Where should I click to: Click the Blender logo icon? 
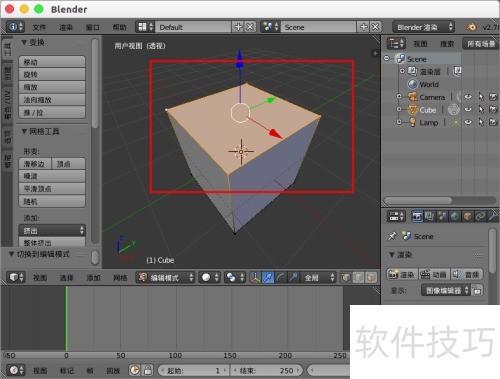[472, 27]
